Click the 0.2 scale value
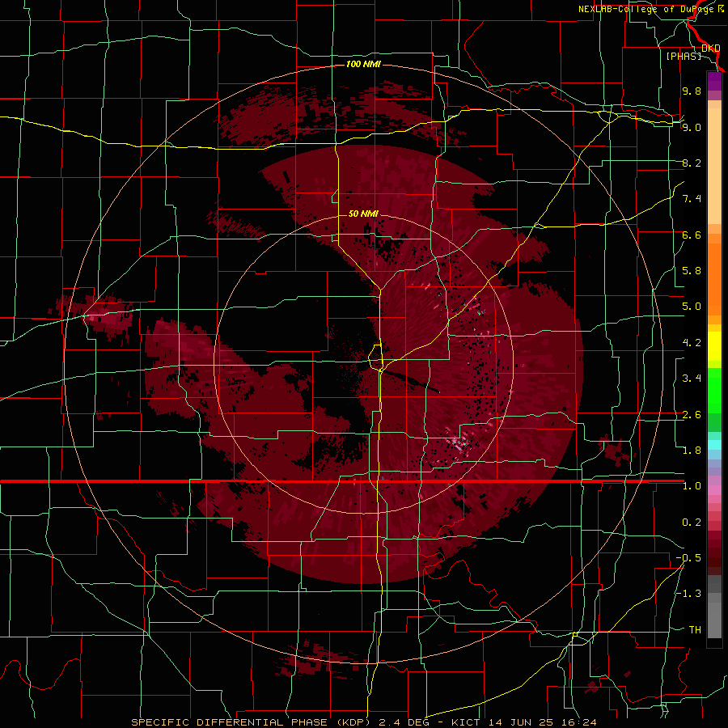Screen dimensions: 728x728 pyautogui.click(x=692, y=523)
